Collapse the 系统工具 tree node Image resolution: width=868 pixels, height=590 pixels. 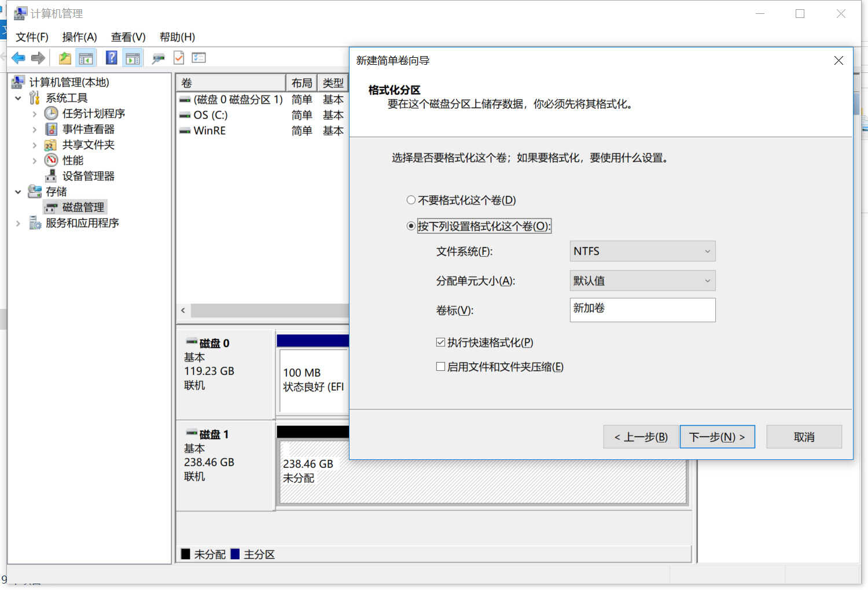18,98
